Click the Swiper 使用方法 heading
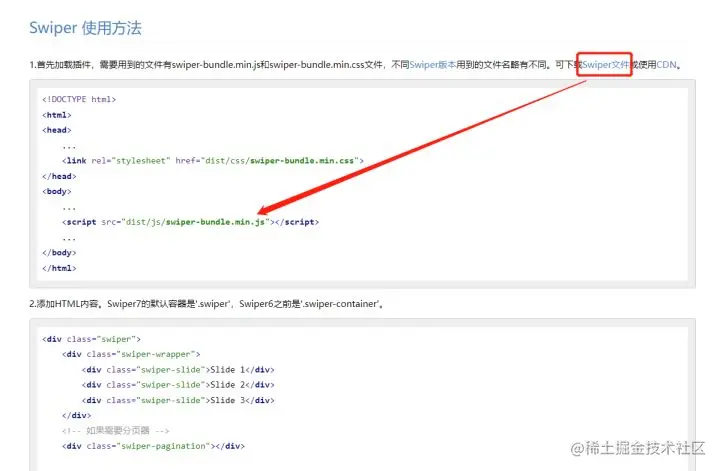The height and width of the screenshot is (471, 720). click(x=85, y=28)
